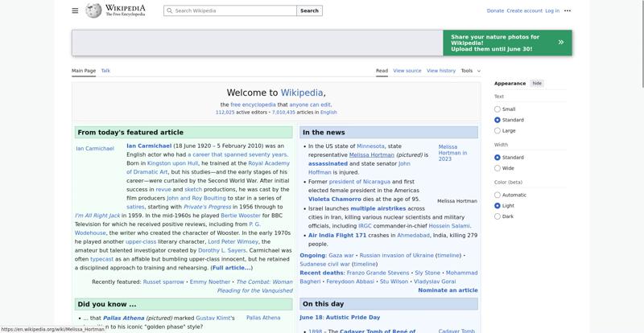Open the assassinated news link
The width and height of the screenshot is (644, 333).
click(328, 163)
